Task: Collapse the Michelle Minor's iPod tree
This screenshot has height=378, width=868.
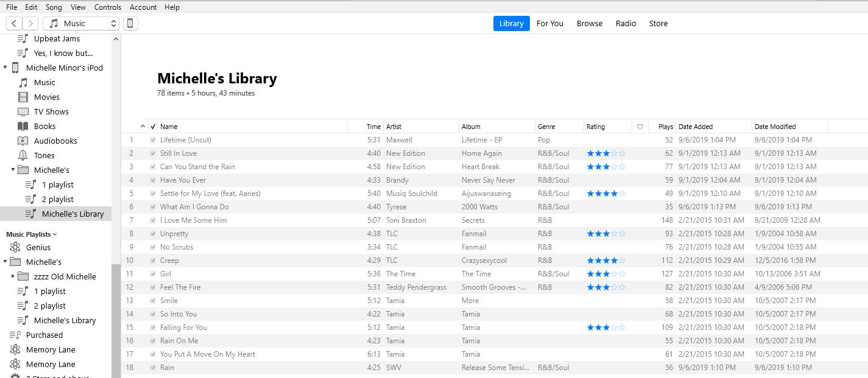Action: pyautogui.click(x=5, y=68)
